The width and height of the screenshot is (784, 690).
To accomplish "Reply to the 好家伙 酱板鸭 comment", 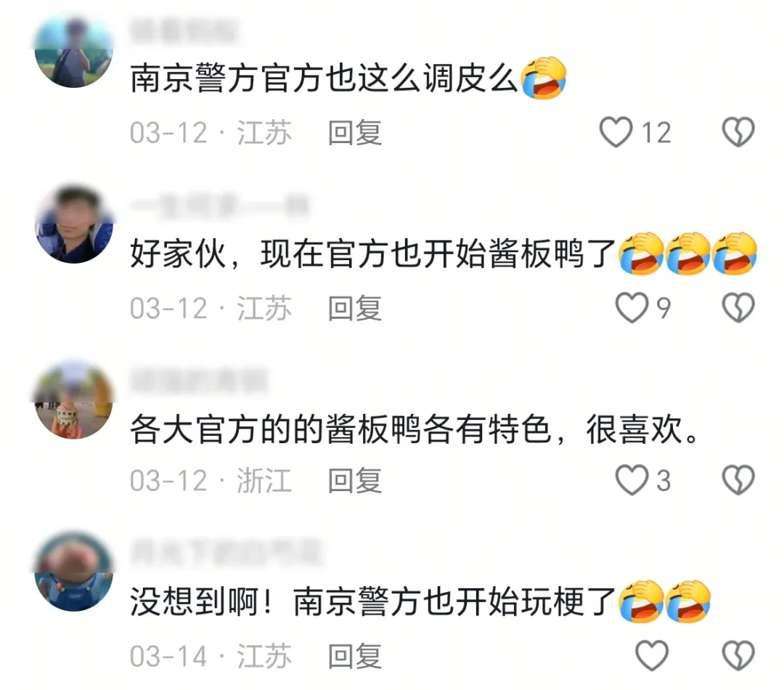I will coord(355,308).
